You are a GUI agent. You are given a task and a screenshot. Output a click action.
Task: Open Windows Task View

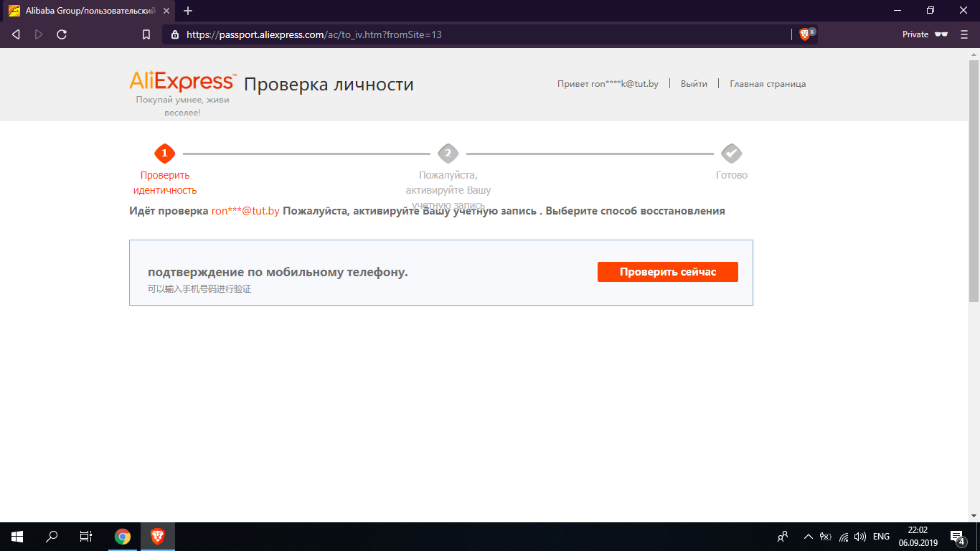click(x=86, y=537)
